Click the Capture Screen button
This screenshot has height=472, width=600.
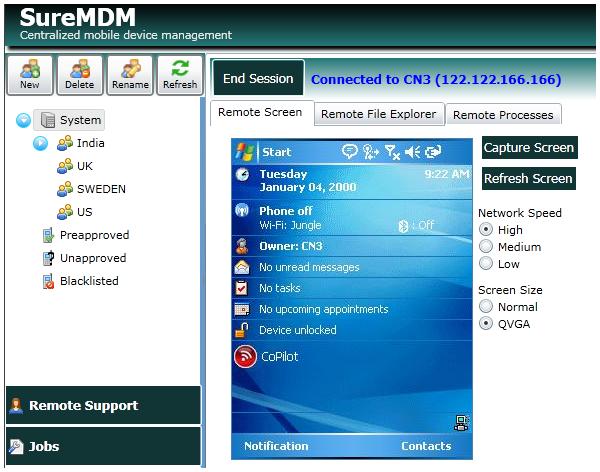click(x=529, y=147)
